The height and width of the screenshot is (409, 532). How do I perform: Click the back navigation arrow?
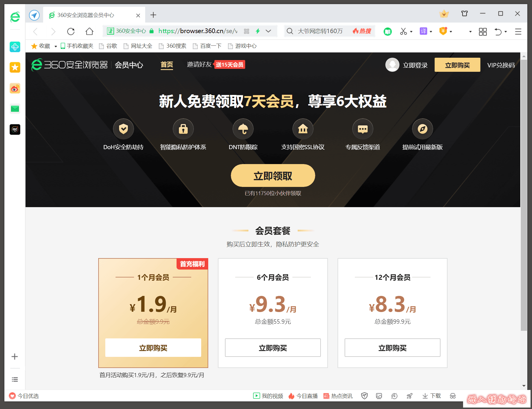click(x=35, y=31)
